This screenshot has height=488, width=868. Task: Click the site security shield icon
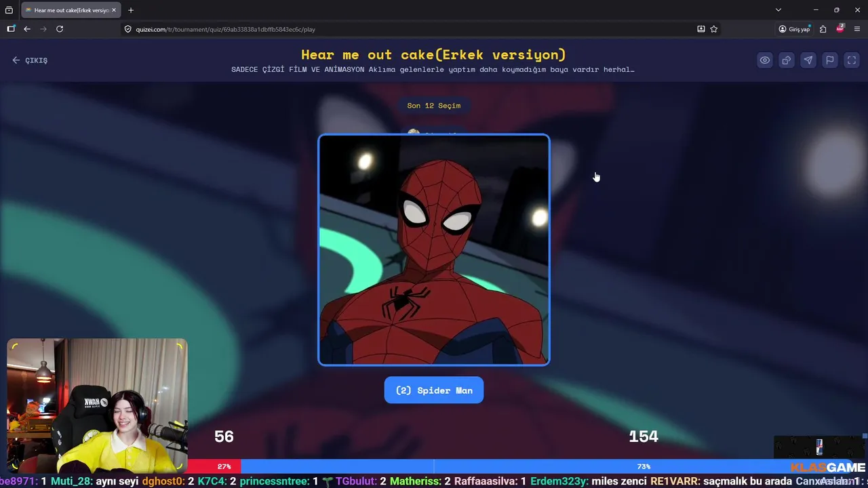[127, 29]
